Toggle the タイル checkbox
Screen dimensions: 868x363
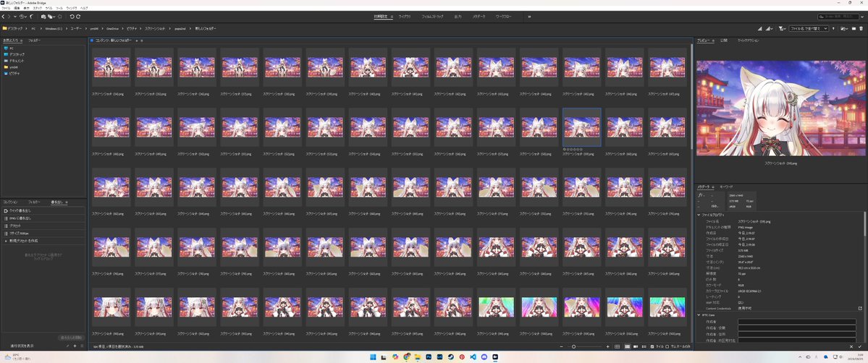(652, 346)
